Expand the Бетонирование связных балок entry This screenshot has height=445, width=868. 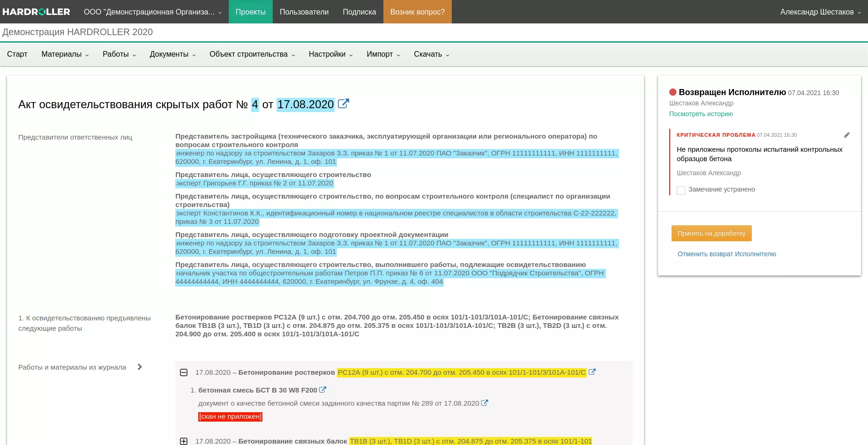pos(184,441)
